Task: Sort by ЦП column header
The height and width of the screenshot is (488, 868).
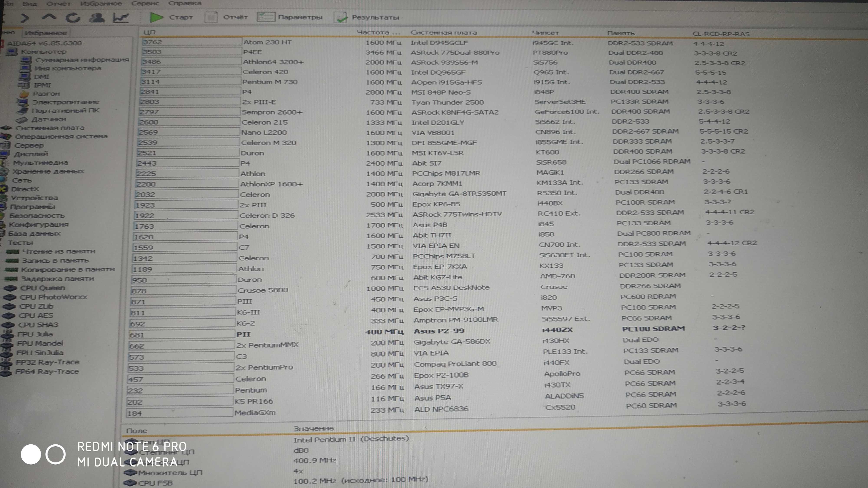Action: tap(149, 32)
